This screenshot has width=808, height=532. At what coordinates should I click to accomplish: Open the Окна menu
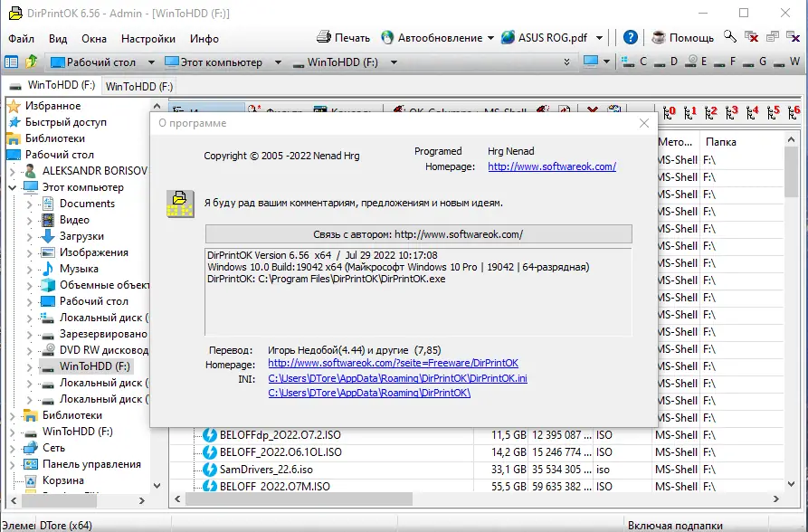click(94, 39)
